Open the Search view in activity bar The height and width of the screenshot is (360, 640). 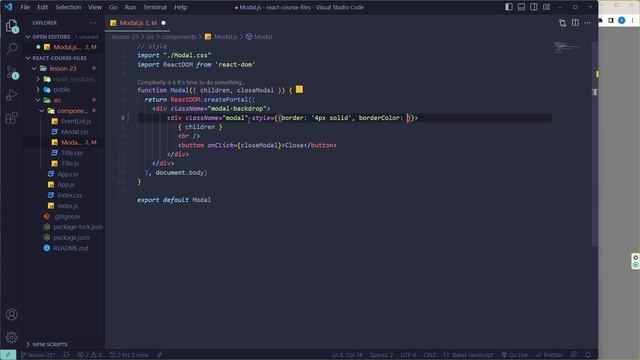click(11, 49)
